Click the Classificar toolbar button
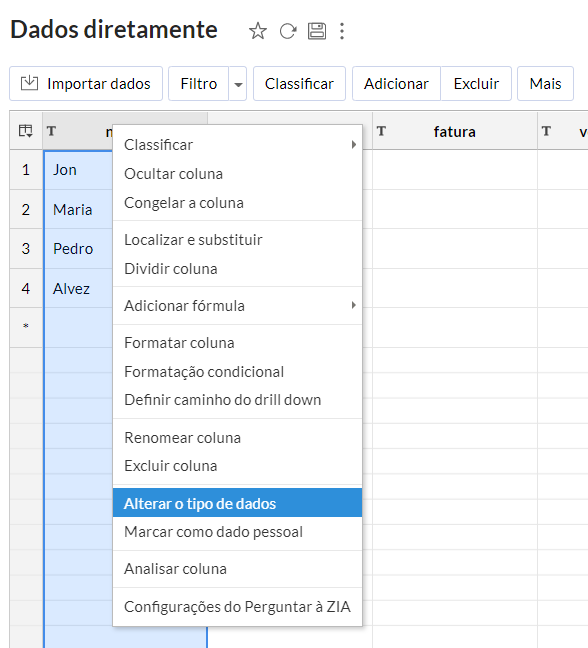Image resolution: width=588 pixels, height=648 pixels. (299, 84)
